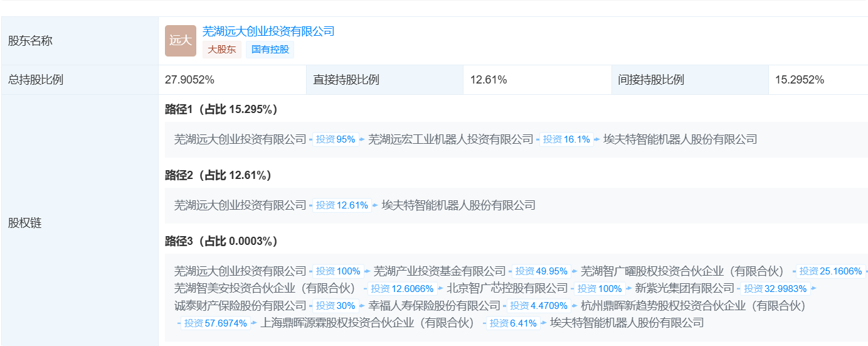The width and height of the screenshot is (868, 346).
Task: Click the 投资100% badge before 芜湖产业投资基金
Action: [338, 271]
